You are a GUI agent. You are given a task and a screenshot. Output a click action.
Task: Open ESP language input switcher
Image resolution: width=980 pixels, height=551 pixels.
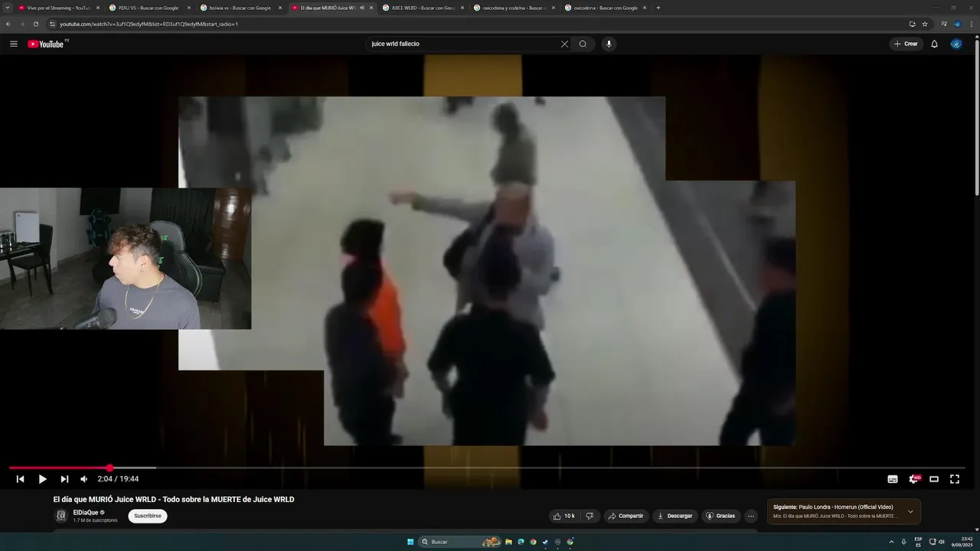point(918,542)
